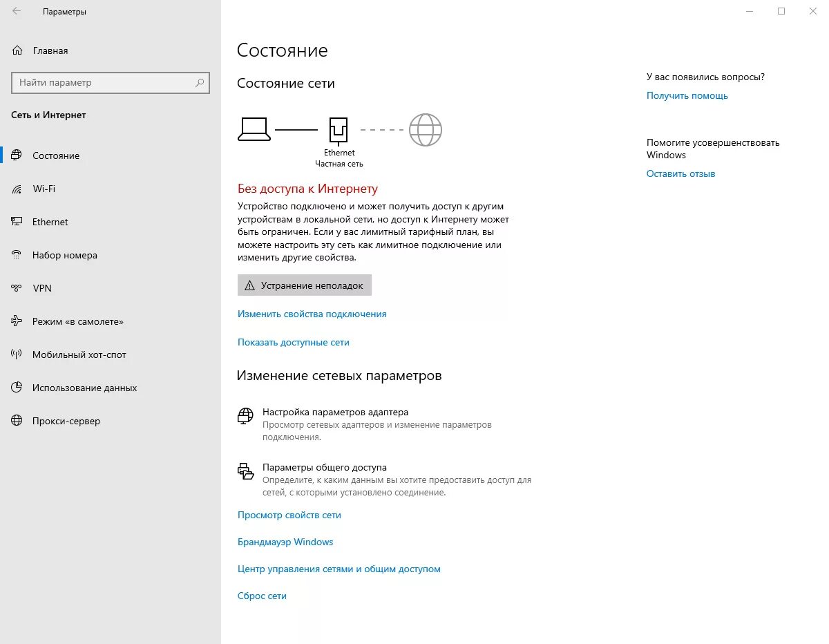
Task: Click the adapter settings globe-monitor icon
Action: point(245,415)
